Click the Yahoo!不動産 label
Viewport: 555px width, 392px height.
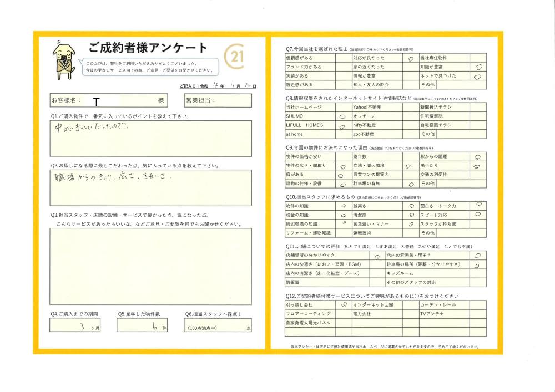367,107
